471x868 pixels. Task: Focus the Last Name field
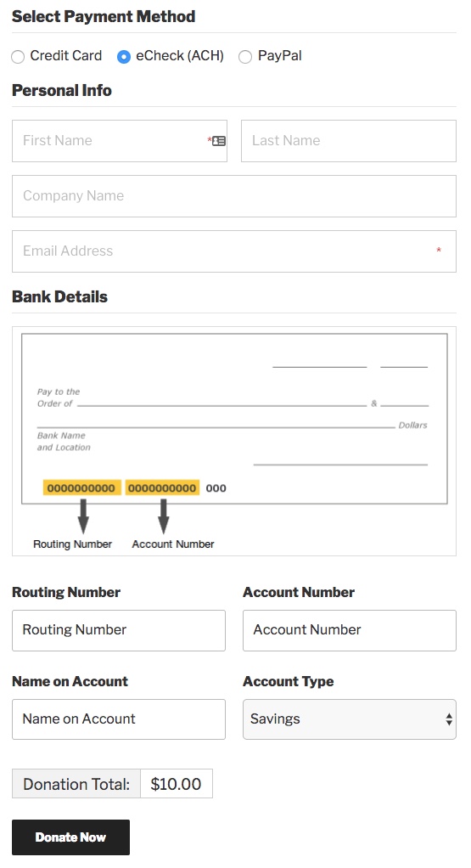point(349,141)
